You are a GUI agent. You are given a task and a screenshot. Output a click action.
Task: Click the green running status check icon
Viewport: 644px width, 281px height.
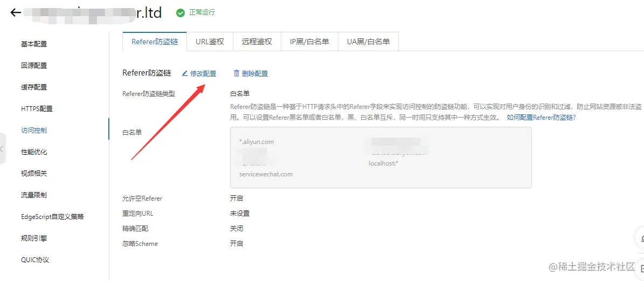pyautogui.click(x=180, y=13)
